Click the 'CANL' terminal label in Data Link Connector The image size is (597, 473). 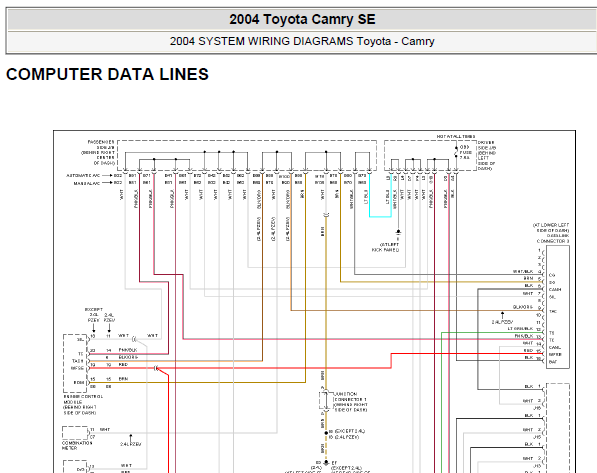tap(554, 347)
